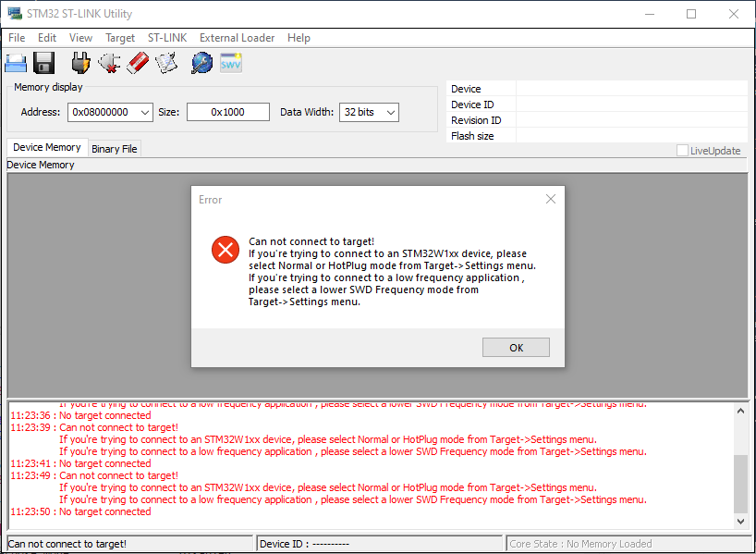Click the 11:23:49 Can not connect log line
The width and height of the screenshot is (756, 554).
coord(94,475)
